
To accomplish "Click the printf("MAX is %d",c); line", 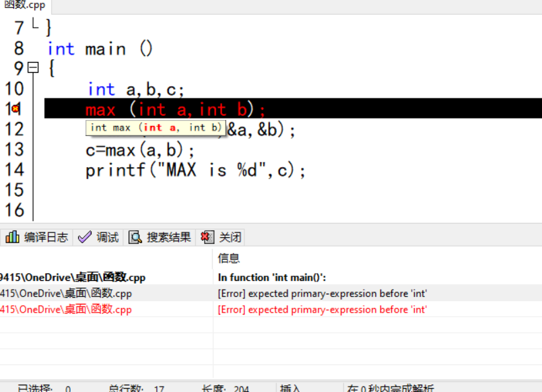I will pyautogui.click(x=196, y=170).
